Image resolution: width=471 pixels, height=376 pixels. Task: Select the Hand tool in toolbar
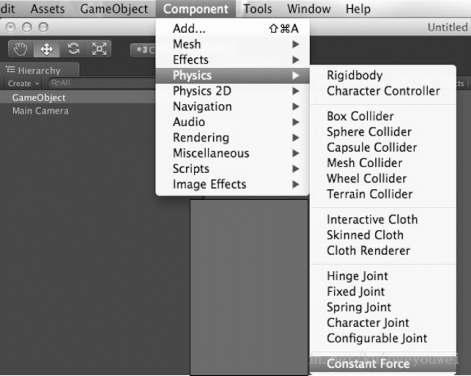click(21, 49)
